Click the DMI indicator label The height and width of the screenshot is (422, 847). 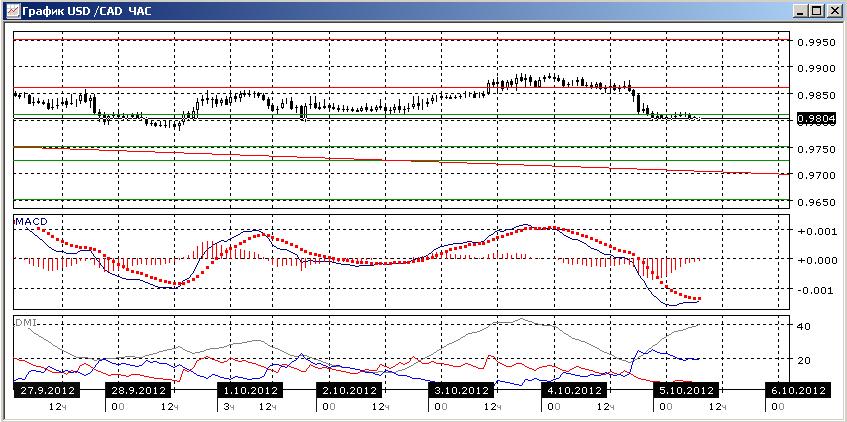(25, 322)
